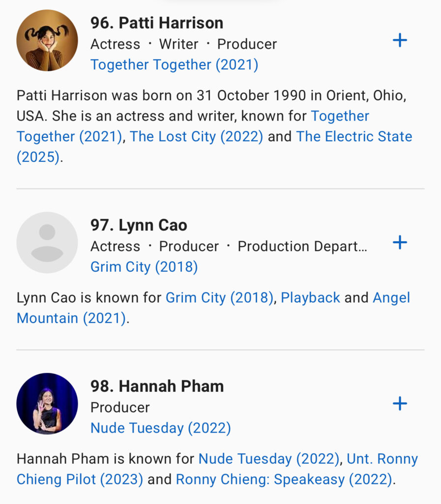Screen dimensions: 441x504
Task: View Hannah Pham's profile picture
Action: (x=47, y=404)
